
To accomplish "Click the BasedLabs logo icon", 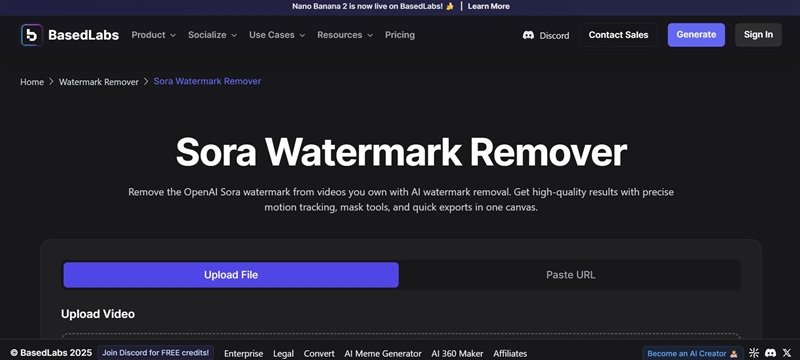I will tap(32, 35).
